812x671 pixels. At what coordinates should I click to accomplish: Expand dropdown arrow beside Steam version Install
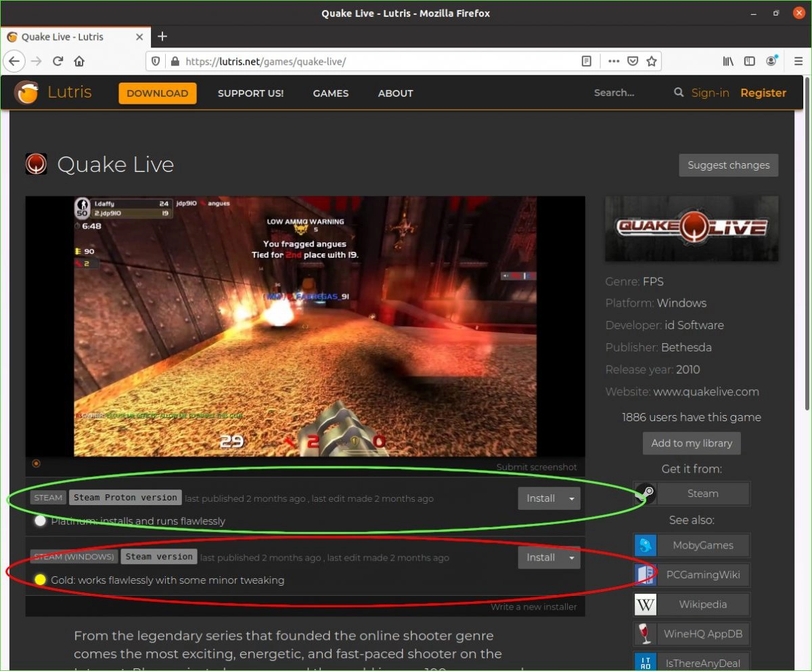coord(572,558)
